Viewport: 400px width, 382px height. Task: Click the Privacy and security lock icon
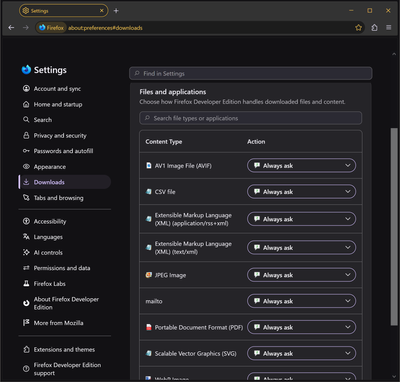click(26, 135)
